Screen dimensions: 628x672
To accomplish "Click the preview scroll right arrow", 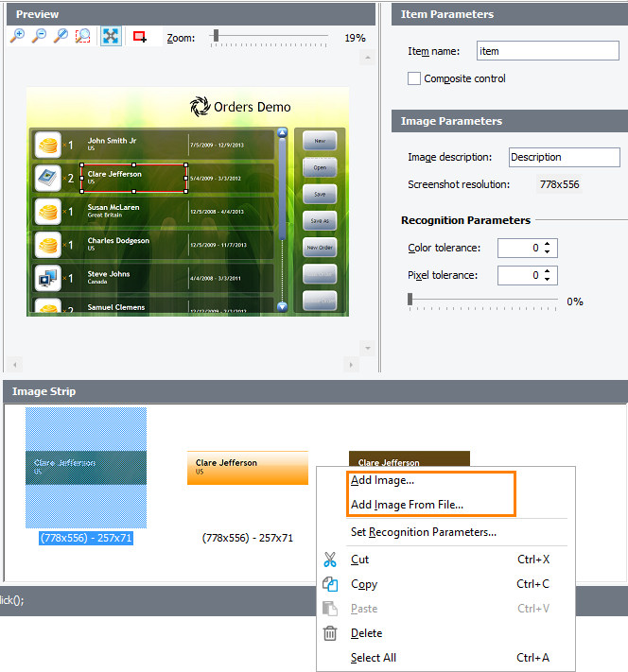I will [351, 365].
